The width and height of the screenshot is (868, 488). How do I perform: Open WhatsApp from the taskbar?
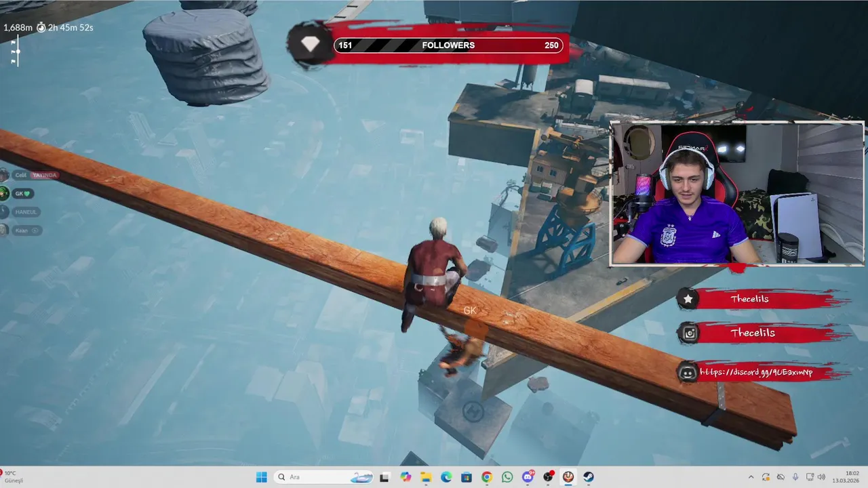[x=507, y=477]
